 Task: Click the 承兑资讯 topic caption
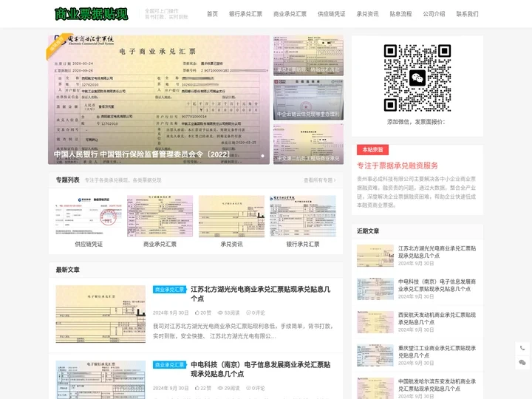point(231,244)
